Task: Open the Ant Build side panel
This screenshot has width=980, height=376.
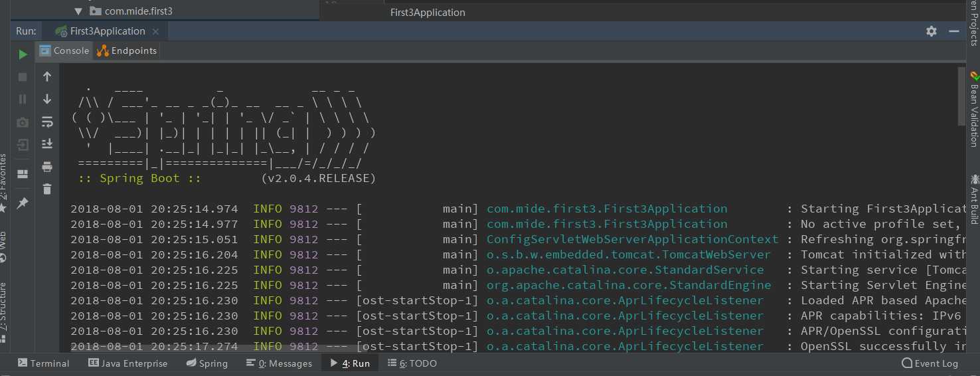Action: tap(974, 199)
